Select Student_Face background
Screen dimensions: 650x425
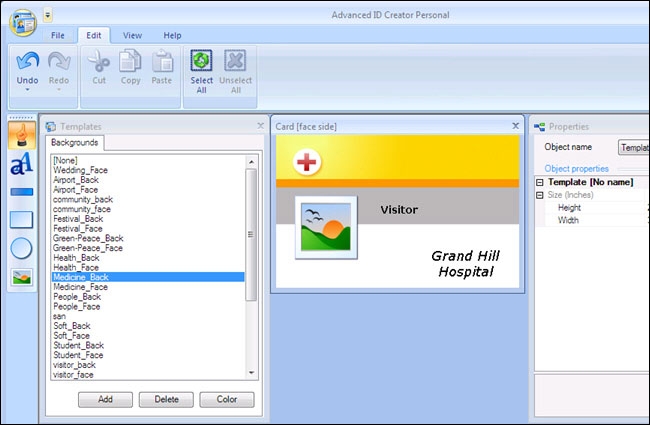pyautogui.click(x=148, y=355)
